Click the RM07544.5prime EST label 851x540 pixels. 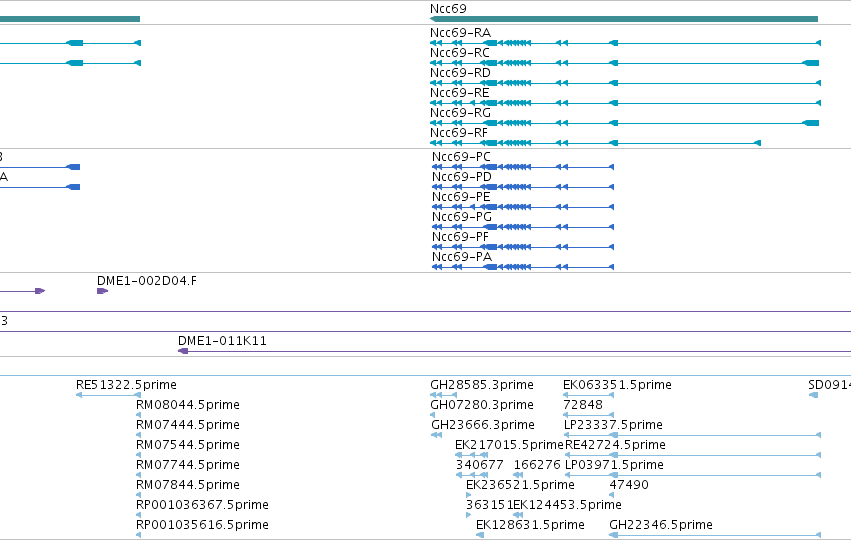click(187, 446)
